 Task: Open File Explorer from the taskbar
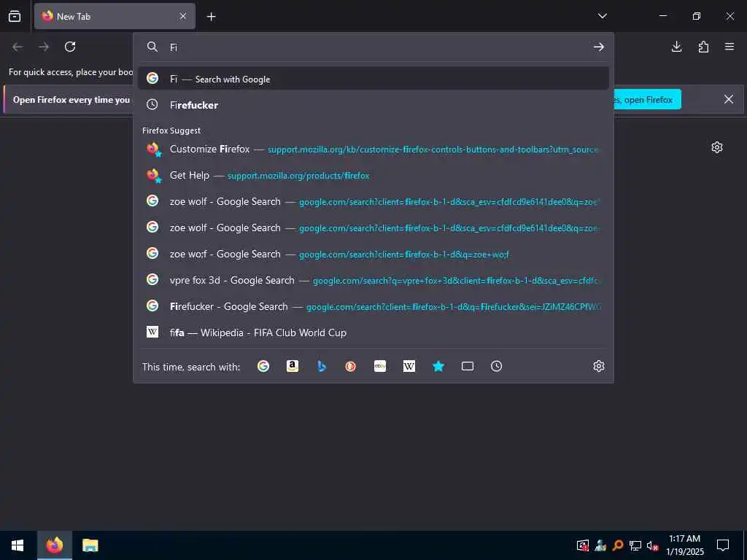pyautogui.click(x=90, y=545)
